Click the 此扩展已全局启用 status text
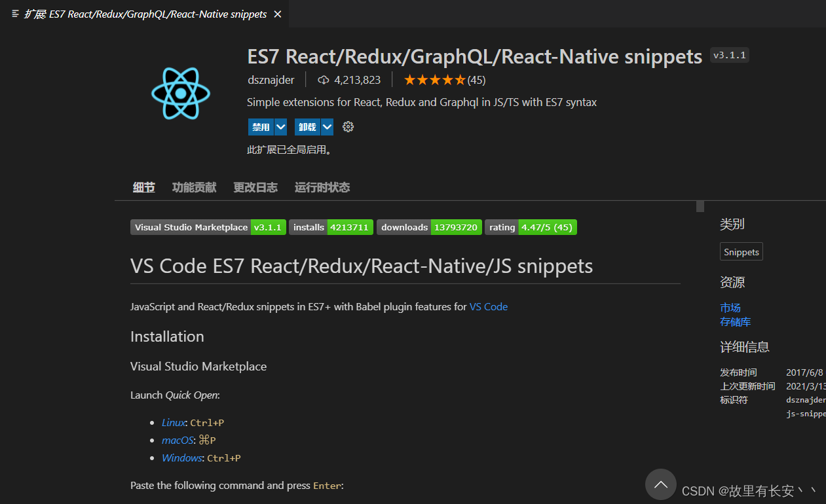826x504 pixels. [290, 150]
